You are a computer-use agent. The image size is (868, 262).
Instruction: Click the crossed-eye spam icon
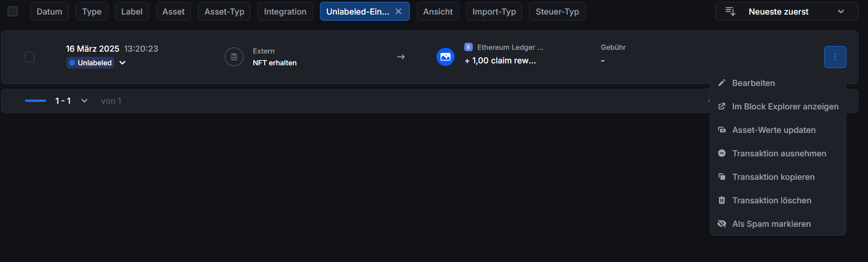(x=722, y=223)
